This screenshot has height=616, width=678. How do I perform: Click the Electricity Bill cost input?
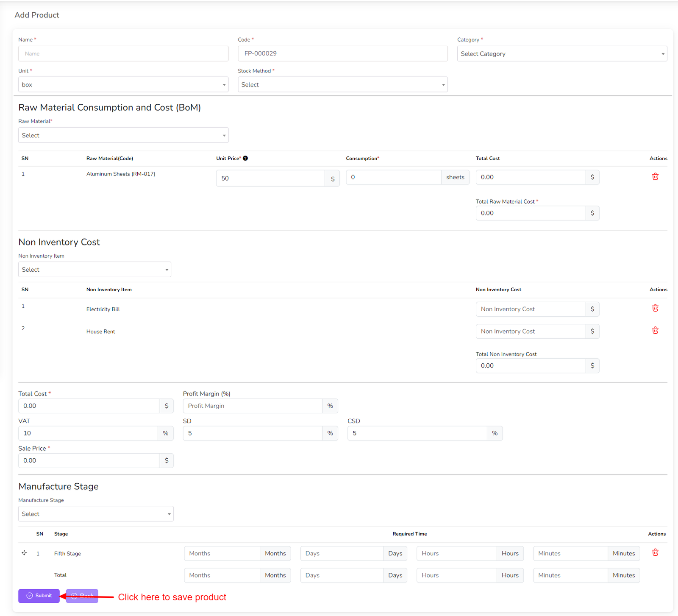click(x=530, y=309)
